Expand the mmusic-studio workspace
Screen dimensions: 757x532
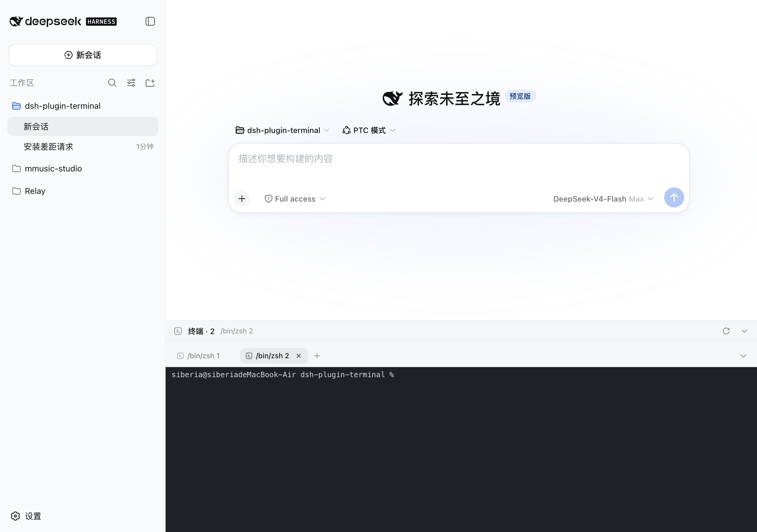coord(83,168)
